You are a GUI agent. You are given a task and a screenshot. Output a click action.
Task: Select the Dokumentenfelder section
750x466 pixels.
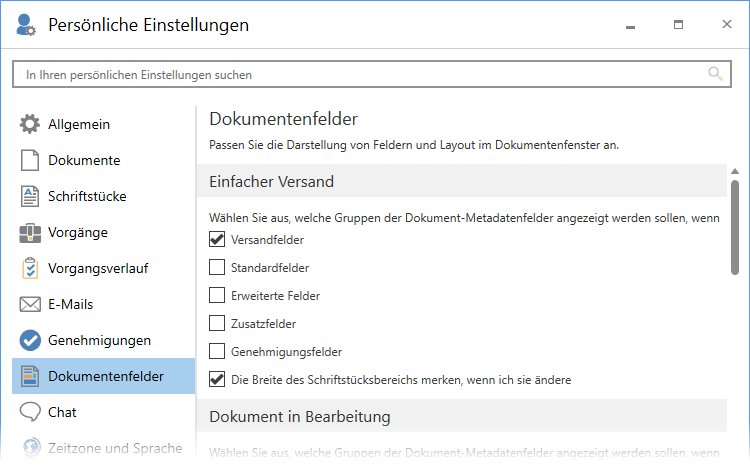103,376
